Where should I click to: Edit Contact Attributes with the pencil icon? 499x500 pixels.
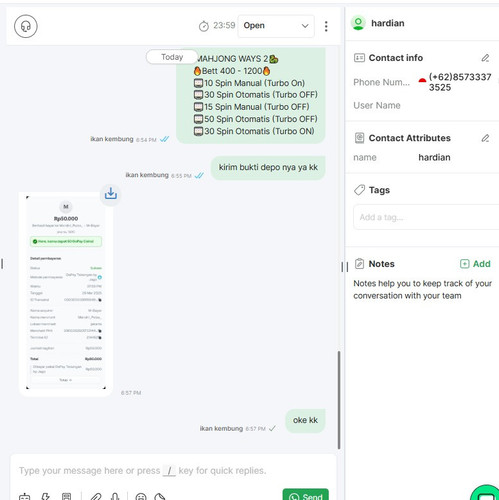[x=485, y=138]
